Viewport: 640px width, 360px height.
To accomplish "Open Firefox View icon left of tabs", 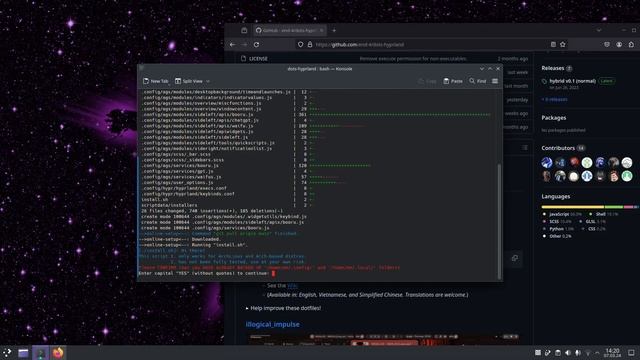I will coord(244,30).
